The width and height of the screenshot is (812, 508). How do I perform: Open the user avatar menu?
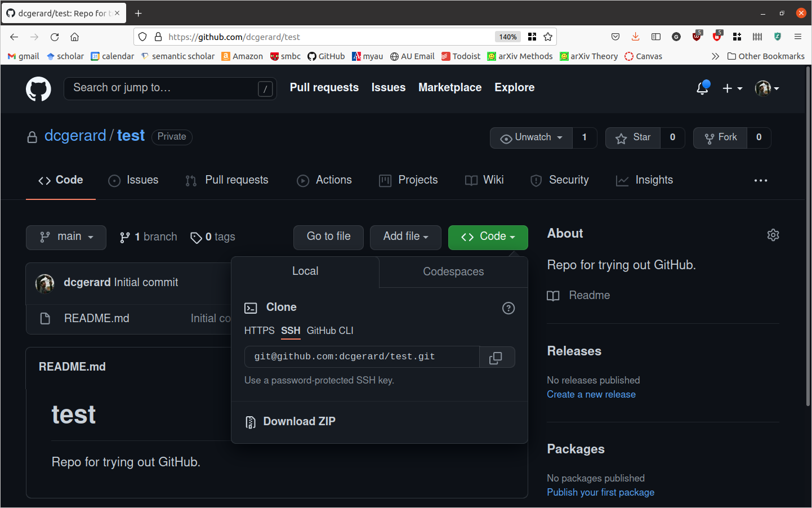pos(767,88)
